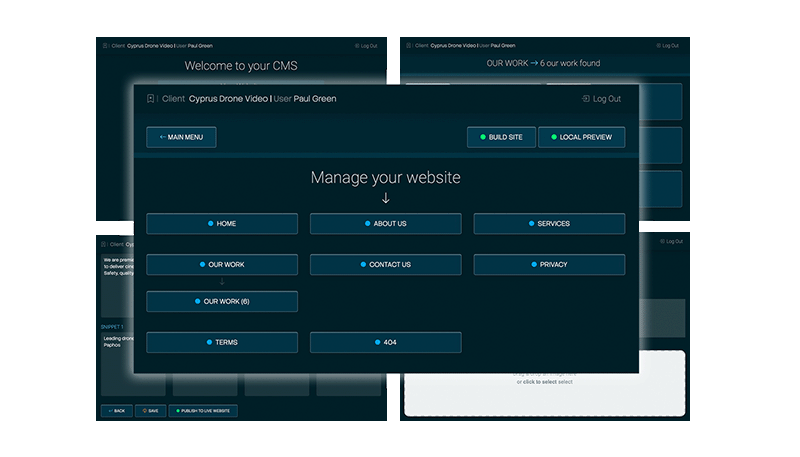Click the 'Leading drone' snippet text field
The image size is (800, 457).
coord(118,362)
